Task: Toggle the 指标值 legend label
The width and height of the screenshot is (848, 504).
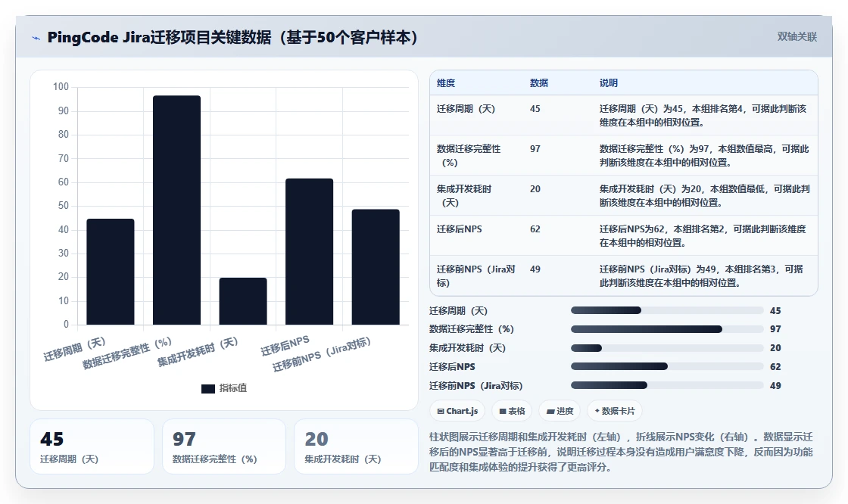Action: pos(233,388)
